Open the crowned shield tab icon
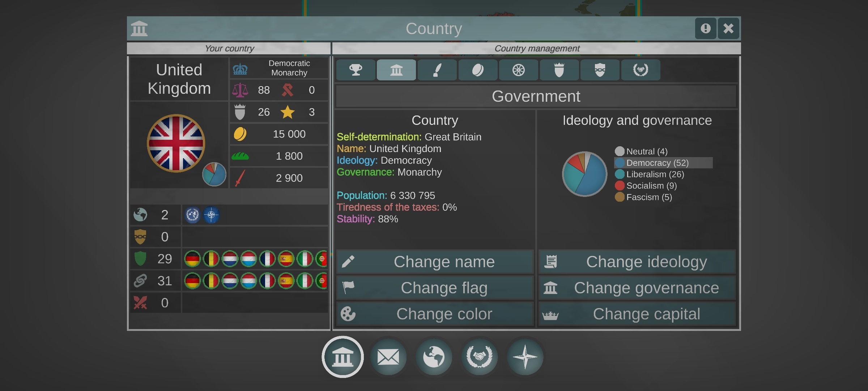 559,70
